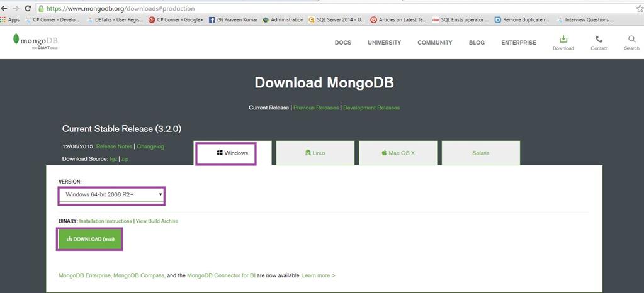Select the Mac OS X platform tab

tap(398, 153)
